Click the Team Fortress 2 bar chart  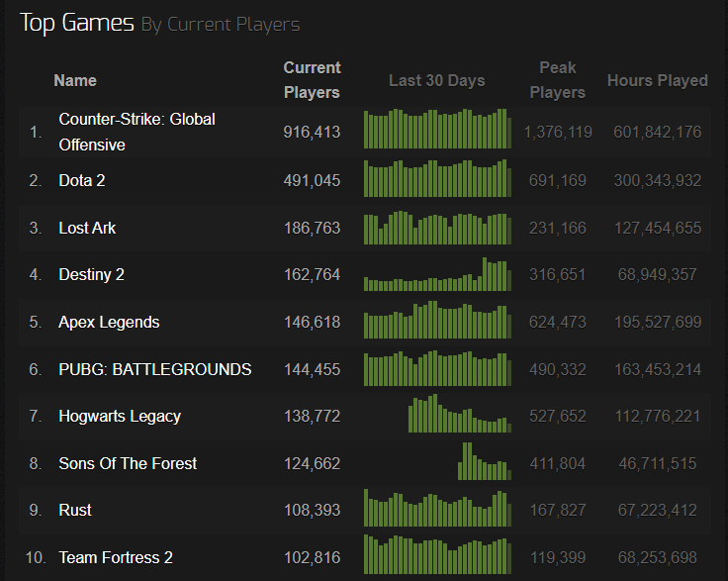437,554
